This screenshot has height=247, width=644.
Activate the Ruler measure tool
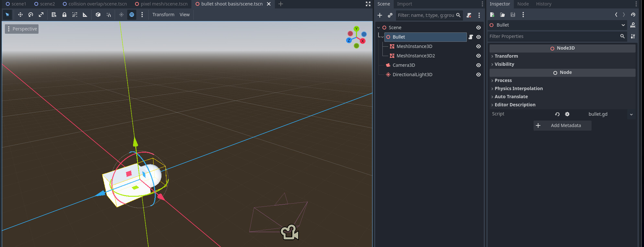85,15
